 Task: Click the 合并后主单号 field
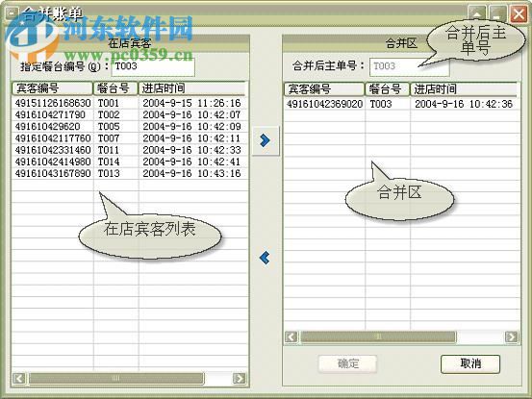(x=409, y=66)
